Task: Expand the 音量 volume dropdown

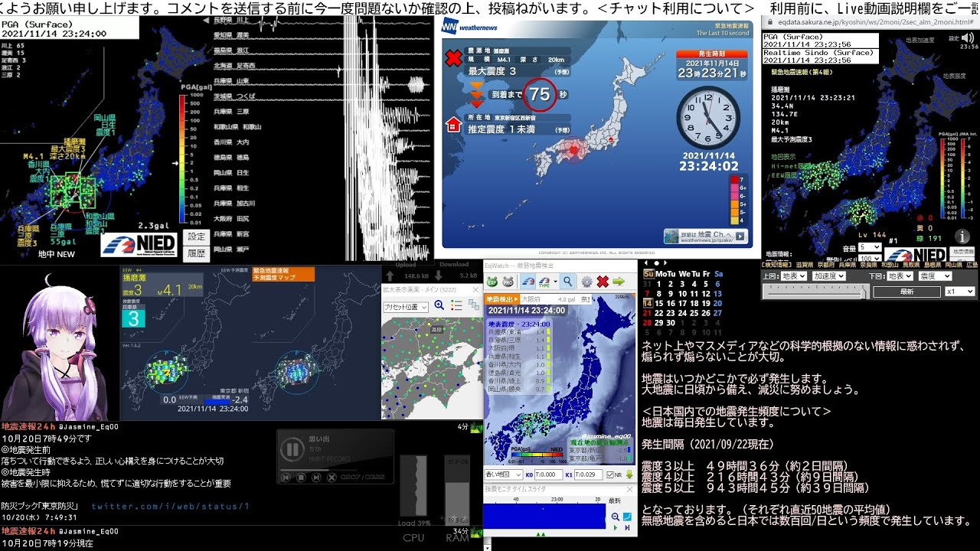Action: coord(869,247)
